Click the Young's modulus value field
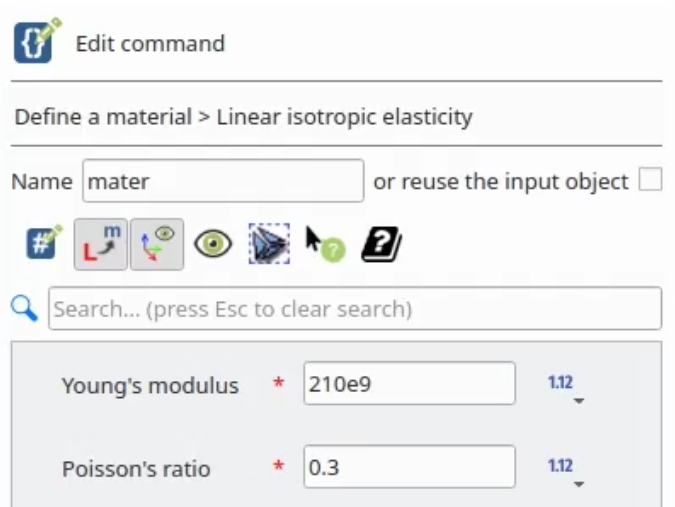The image size is (675, 507). (409, 383)
